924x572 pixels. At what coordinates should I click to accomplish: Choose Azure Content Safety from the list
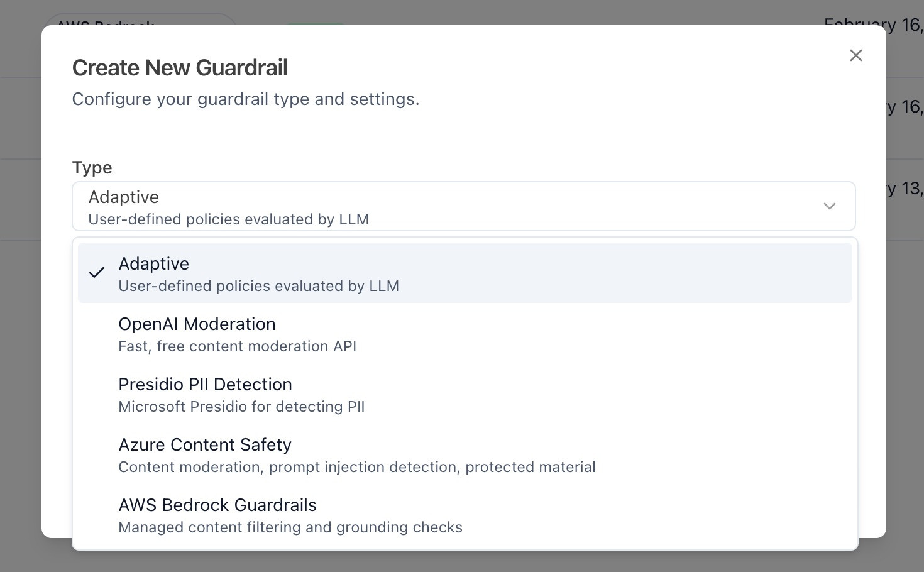[x=205, y=445]
